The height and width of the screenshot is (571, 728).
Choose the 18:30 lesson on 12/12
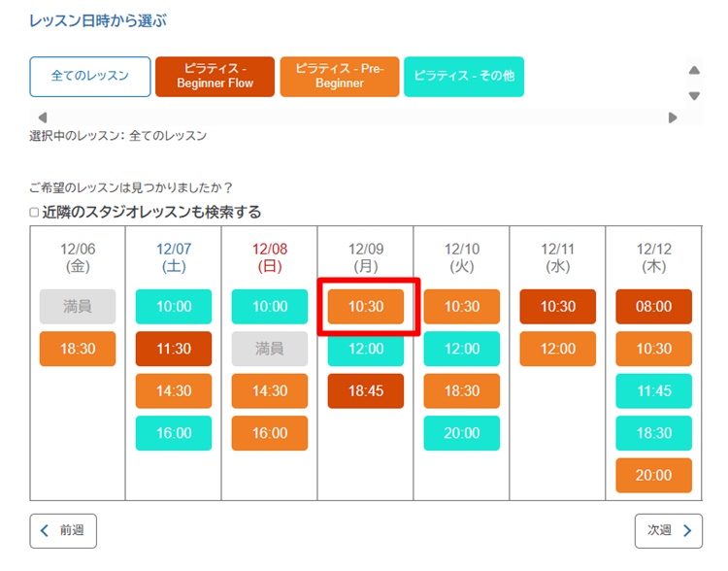653,433
